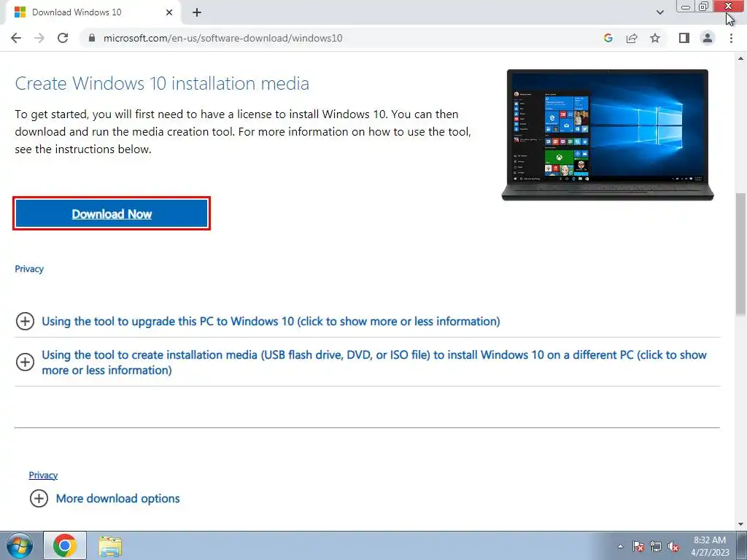Open Chrome's three-dot menu

[731, 38]
